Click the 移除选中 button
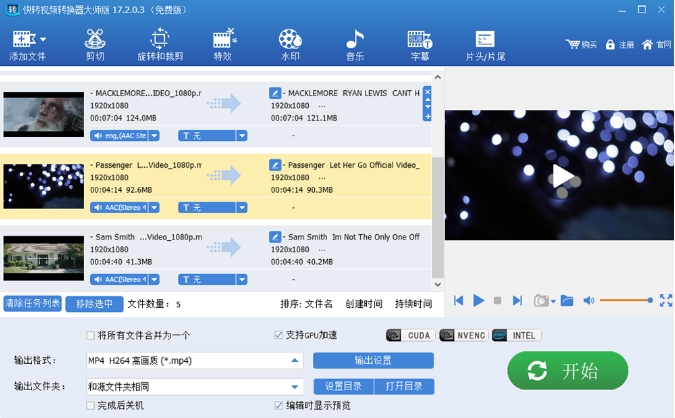Viewport: 675px width, 418px height. (94, 304)
